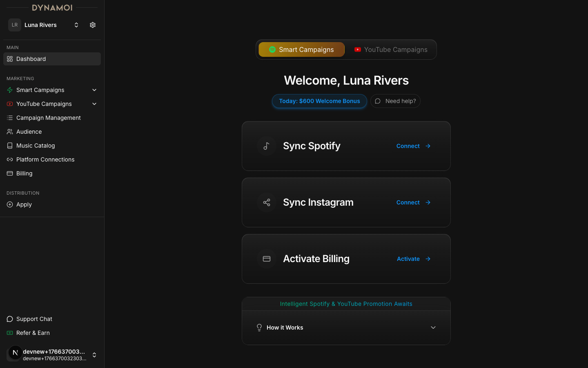Viewport: 588px width, 368px height.
Task: Click Activate for Activate Billing
Action: [414, 259]
